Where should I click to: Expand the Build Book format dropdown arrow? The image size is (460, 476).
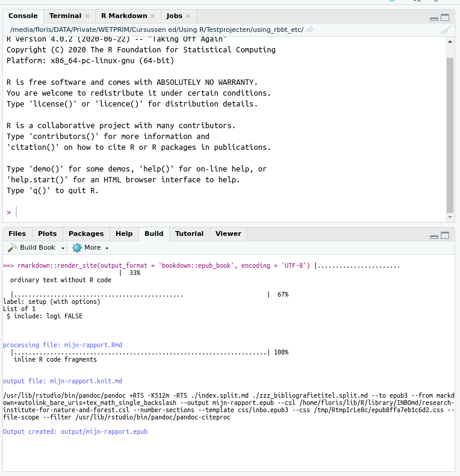(63, 248)
